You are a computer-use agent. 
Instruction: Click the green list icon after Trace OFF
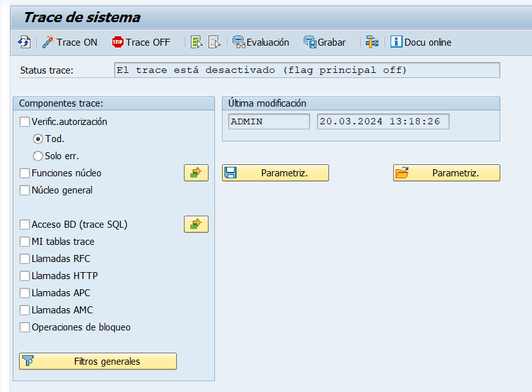pyautogui.click(x=197, y=42)
